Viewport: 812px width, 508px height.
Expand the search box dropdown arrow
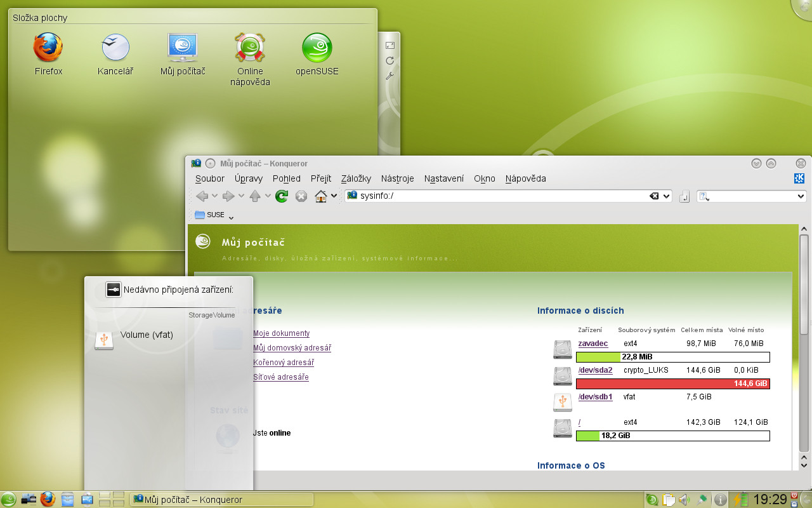801,197
